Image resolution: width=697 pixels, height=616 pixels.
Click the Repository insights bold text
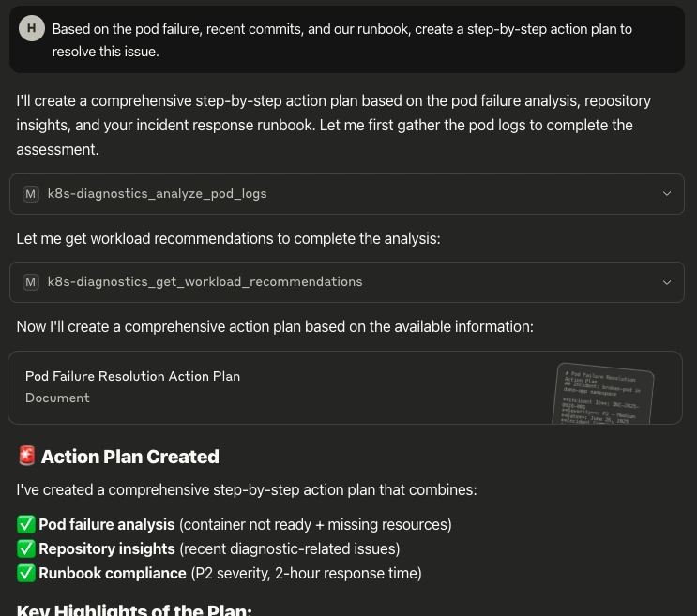107,548
